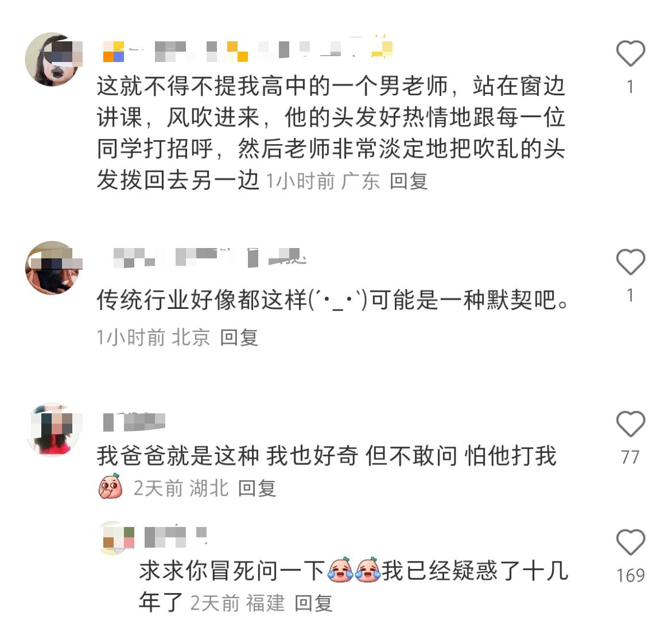Like the 传统行业好像都这样 comment
This screenshot has height=620, width=672.
[631, 262]
